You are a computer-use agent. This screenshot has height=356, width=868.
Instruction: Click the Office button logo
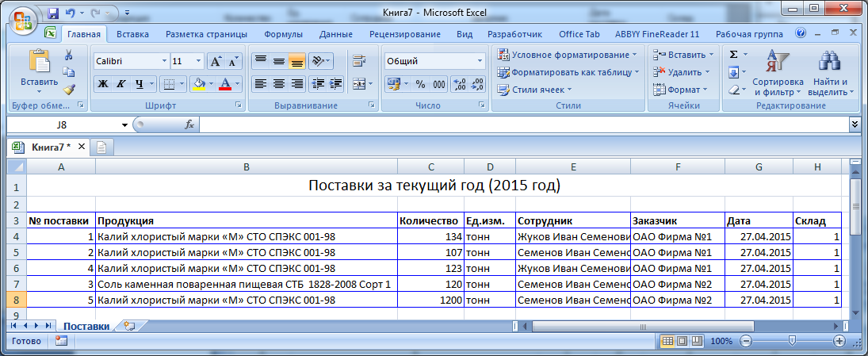(x=22, y=22)
